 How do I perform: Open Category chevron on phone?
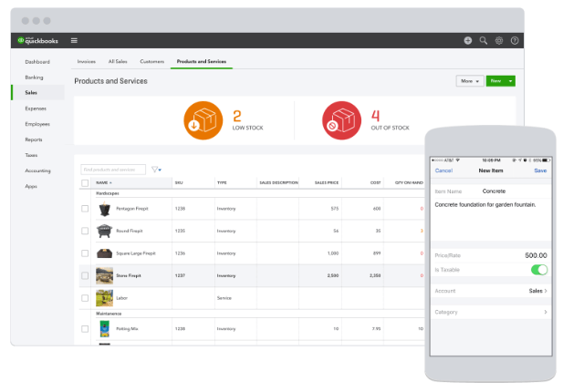tap(546, 312)
